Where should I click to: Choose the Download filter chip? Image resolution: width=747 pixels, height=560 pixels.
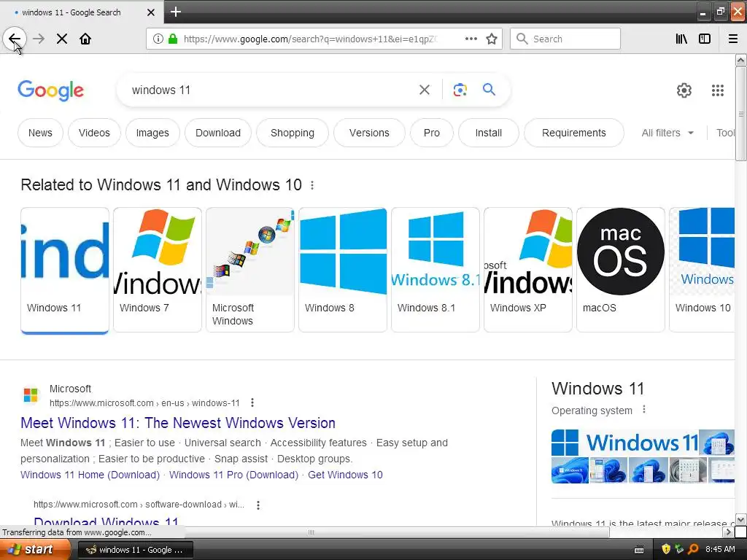[x=217, y=133]
